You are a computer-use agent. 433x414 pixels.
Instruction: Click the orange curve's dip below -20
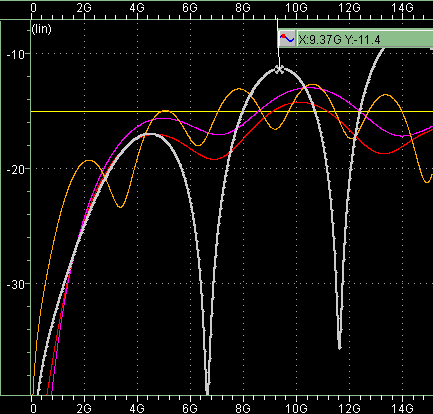pos(120,207)
